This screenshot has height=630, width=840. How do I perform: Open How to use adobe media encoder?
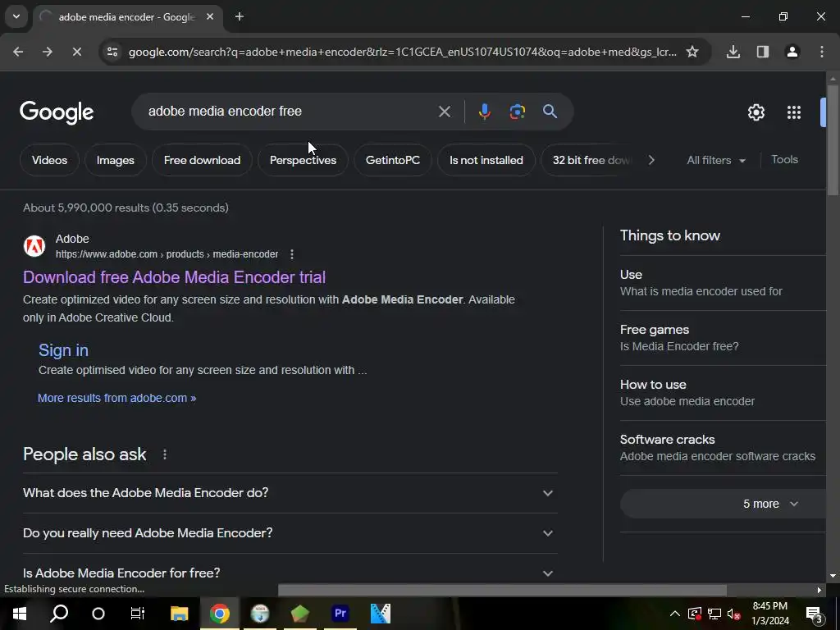coord(723,393)
